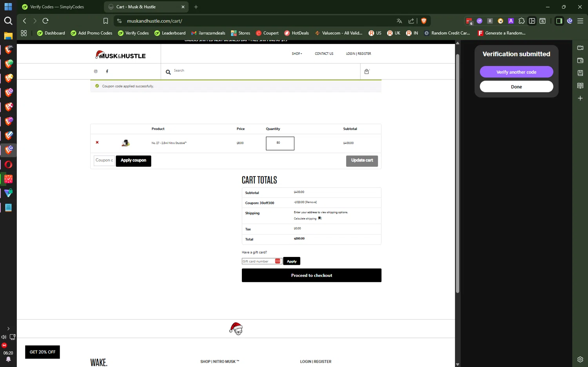
Task: Open Opera browser from taskbar
Action: [8, 165]
